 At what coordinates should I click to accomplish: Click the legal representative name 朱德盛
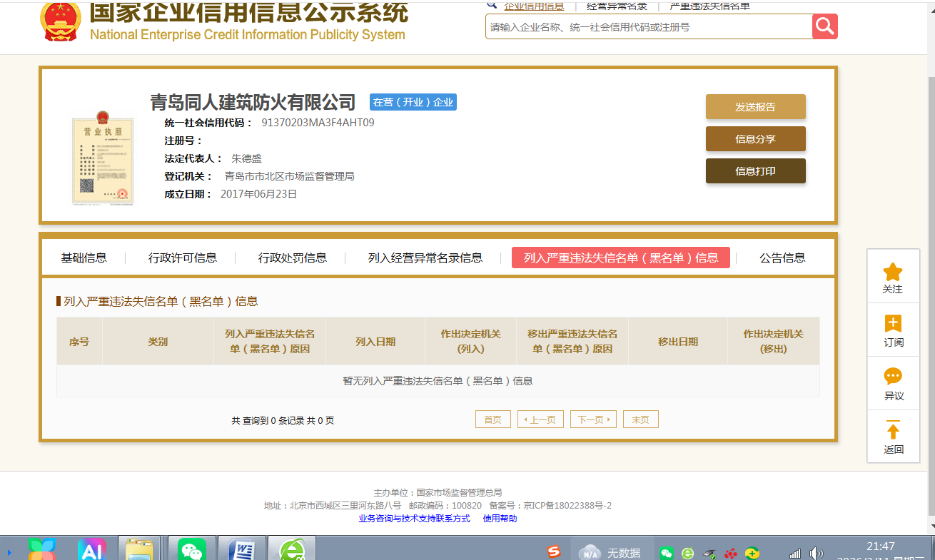[246, 158]
